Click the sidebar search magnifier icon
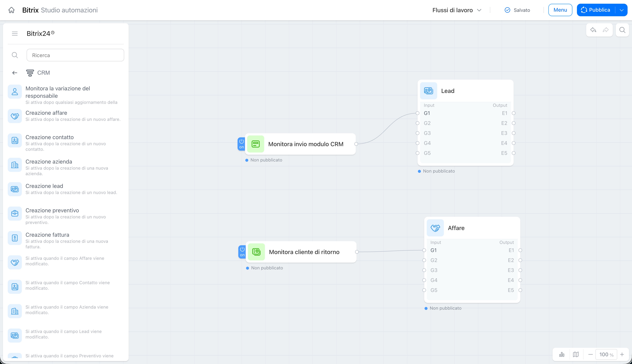632x364 pixels. pos(15,55)
